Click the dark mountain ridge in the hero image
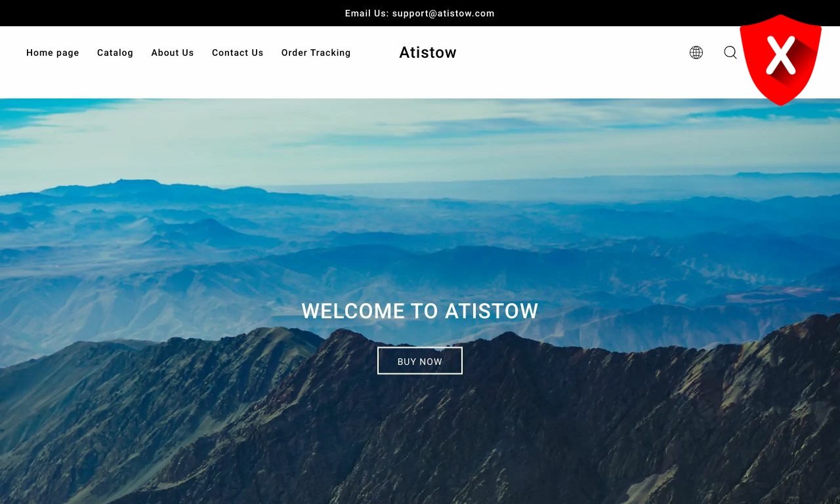The image size is (840, 504). 420,427
